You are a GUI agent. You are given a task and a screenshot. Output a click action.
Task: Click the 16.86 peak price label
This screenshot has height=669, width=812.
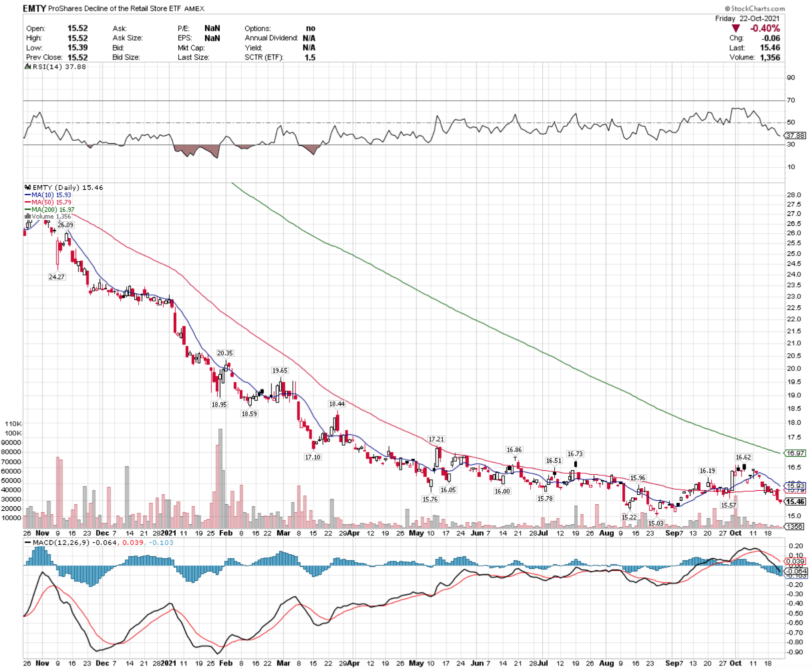tap(514, 450)
